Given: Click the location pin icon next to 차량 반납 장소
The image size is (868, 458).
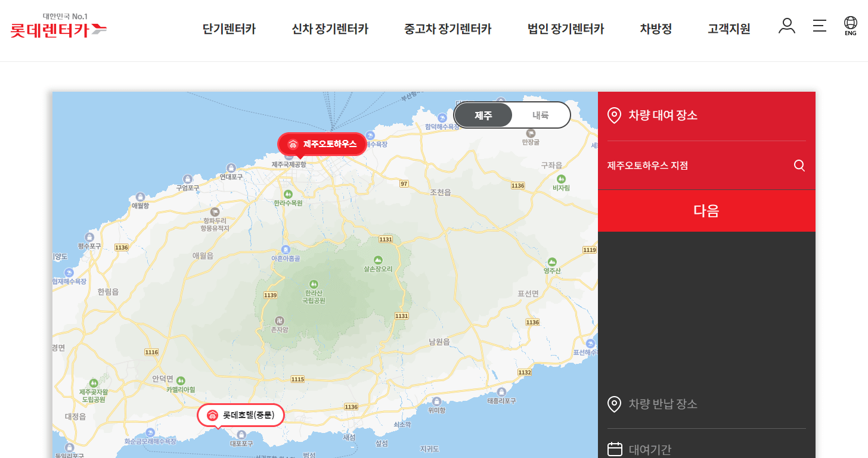Looking at the screenshot, I should (x=615, y=404).
